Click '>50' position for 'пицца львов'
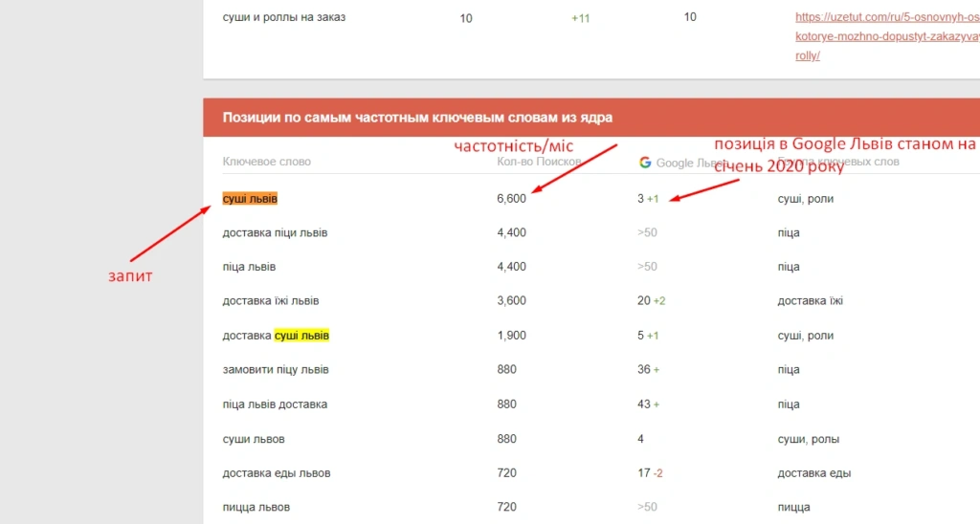The height and width of the screenshot is (524, 980). (x=647, y=507)
